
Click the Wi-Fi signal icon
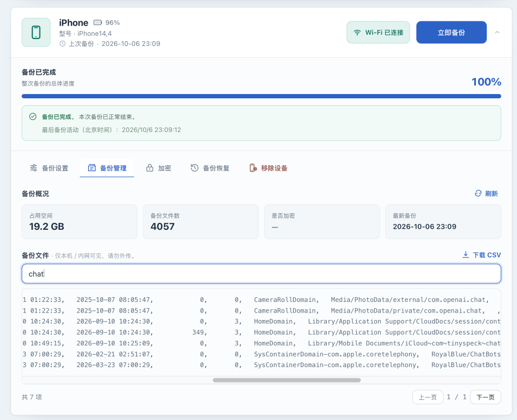(x=357, y=33)
